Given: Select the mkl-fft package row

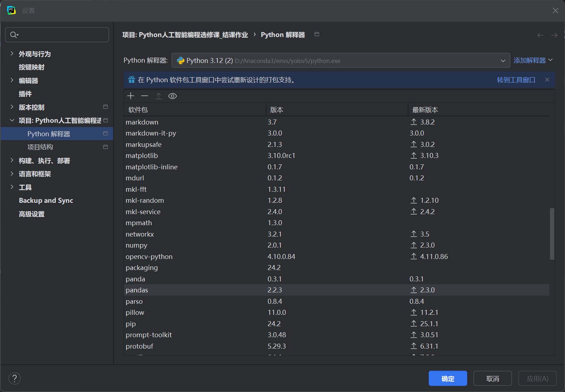Looking at the screenshot, I should click(x=337, y=189).
